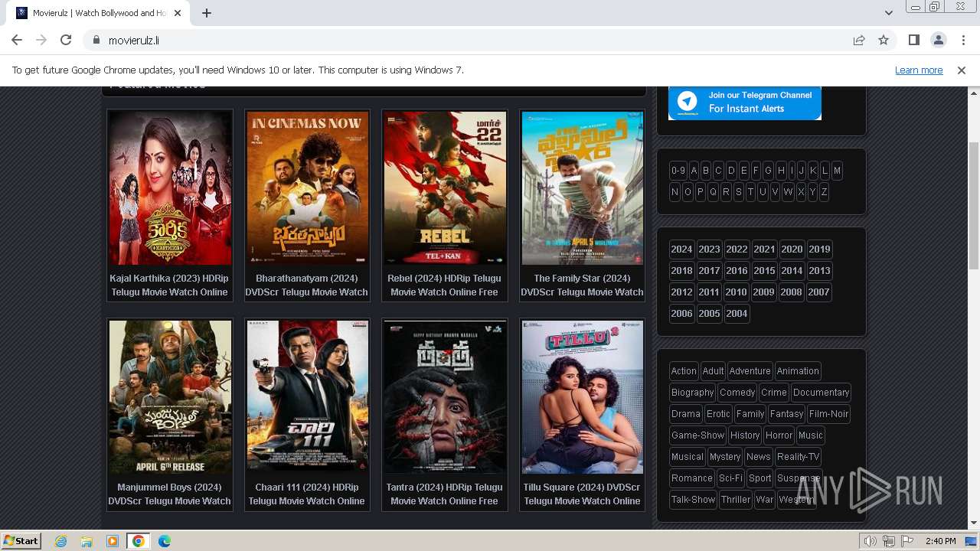Open the Chaari 111 movie poster

(x=307, y=396)
